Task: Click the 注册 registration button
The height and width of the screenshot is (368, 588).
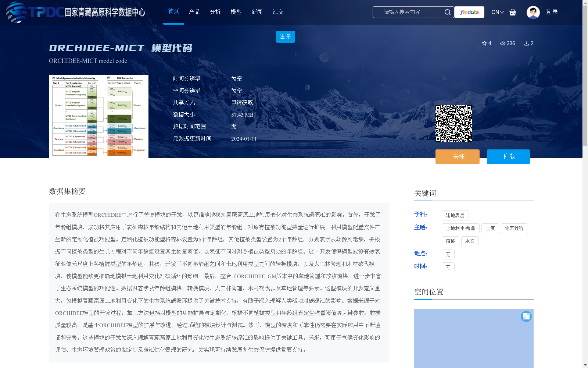Action: 285,37
